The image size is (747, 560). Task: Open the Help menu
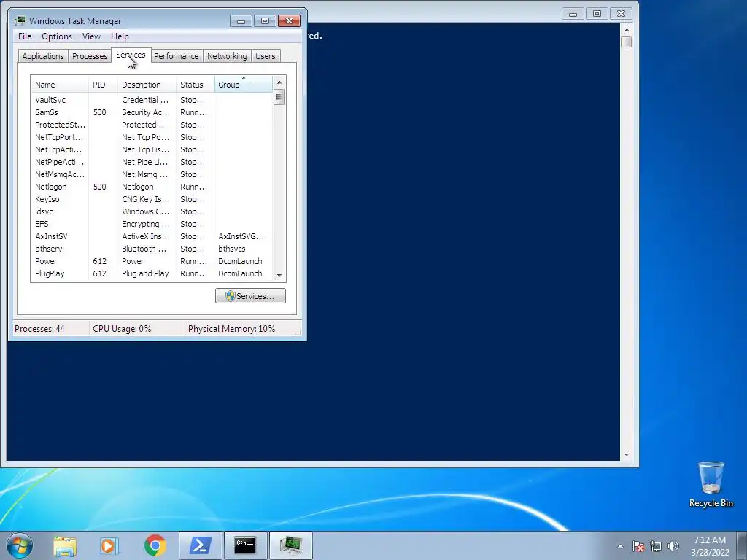[120, 36]
